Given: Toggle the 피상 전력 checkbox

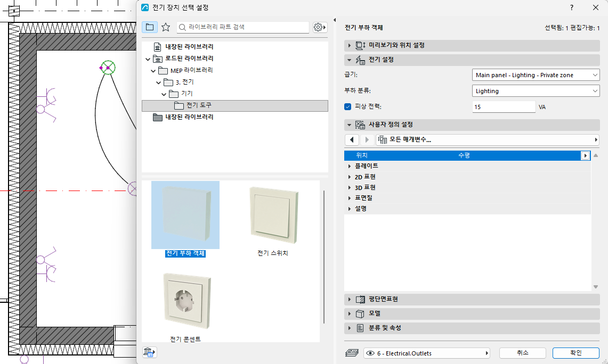Looking at the screenshot, I should pyautogui.click(x=348, y=107).
